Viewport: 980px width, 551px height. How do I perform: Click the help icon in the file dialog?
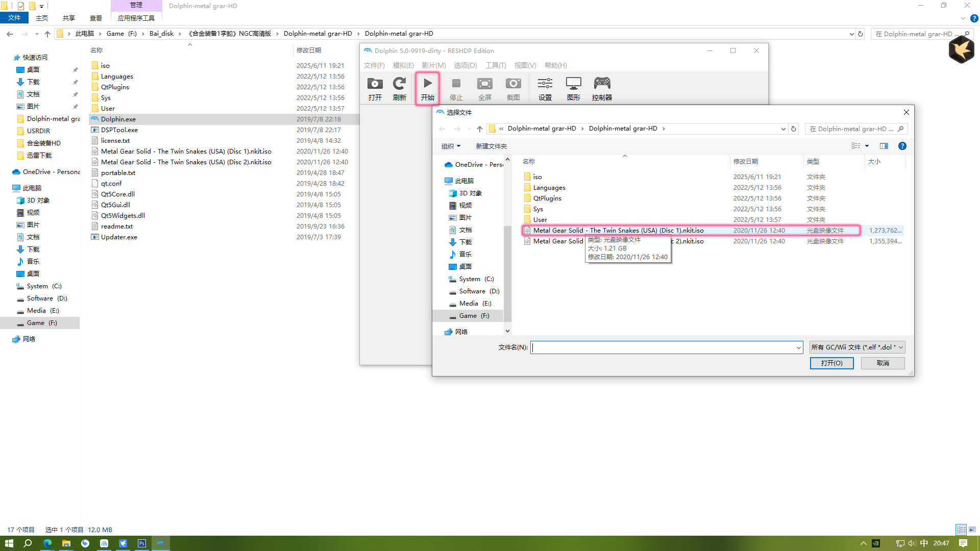pyautogui.click(x=902, y=146)
